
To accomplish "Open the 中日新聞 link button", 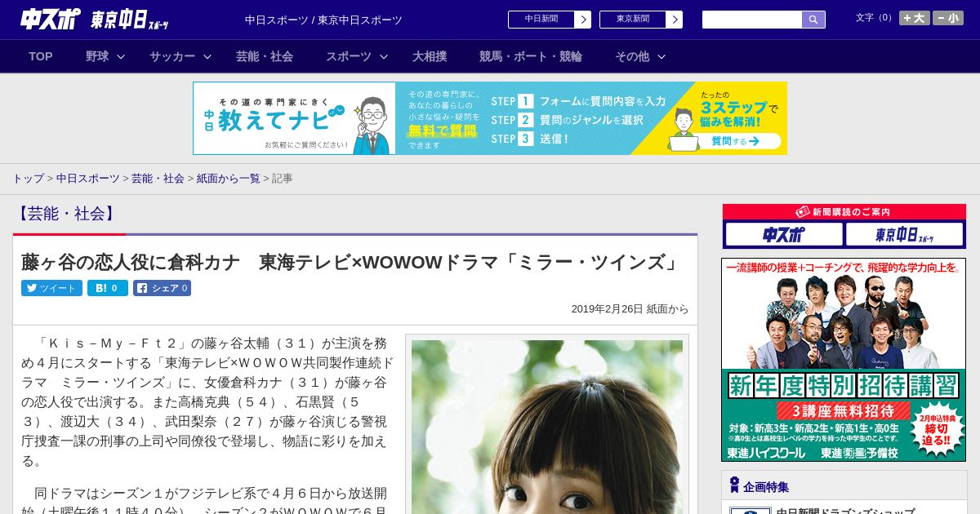I will (549, 20).
